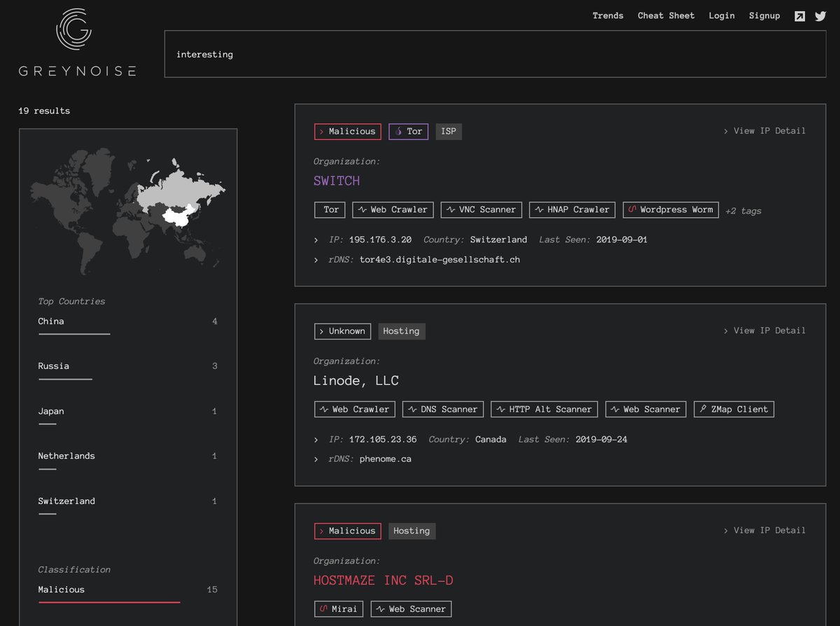Click the Hosting badge on Linode card

point(401,331)
